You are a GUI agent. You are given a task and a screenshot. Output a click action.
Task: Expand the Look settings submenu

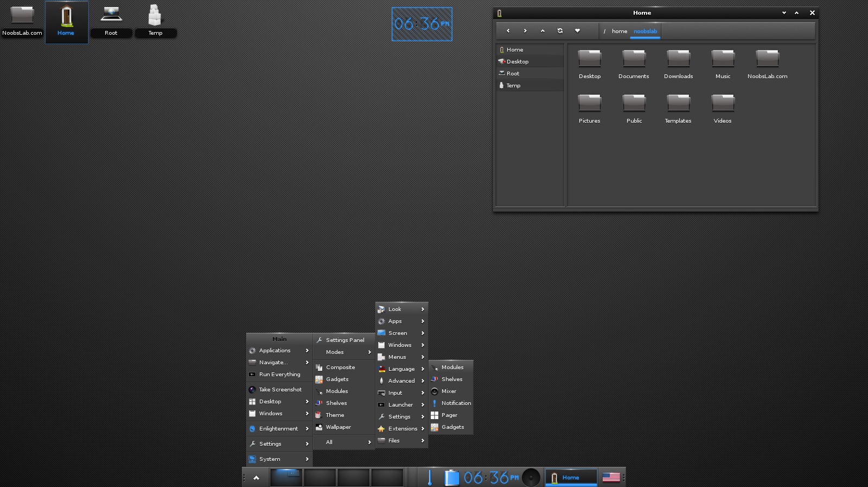[401, 309]
